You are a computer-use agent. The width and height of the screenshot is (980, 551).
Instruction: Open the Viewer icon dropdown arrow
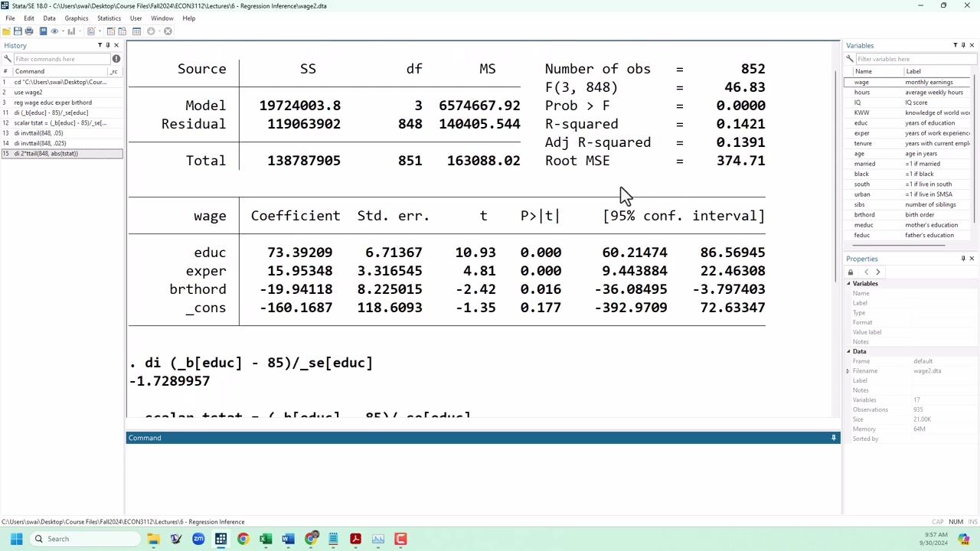tap(63, 31)
